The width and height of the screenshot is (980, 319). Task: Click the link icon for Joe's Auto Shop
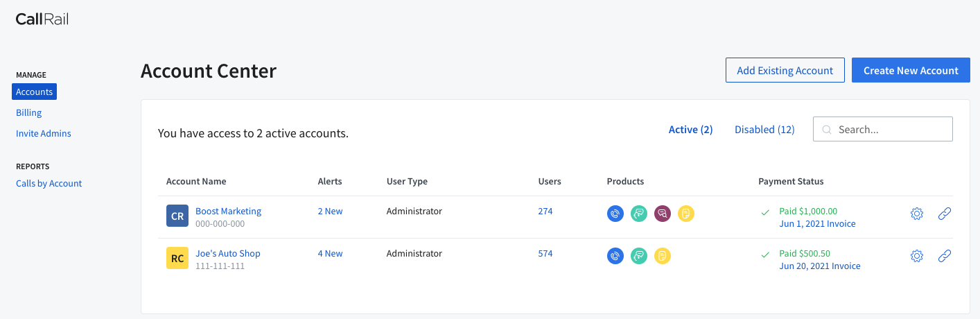pos(944,256)
